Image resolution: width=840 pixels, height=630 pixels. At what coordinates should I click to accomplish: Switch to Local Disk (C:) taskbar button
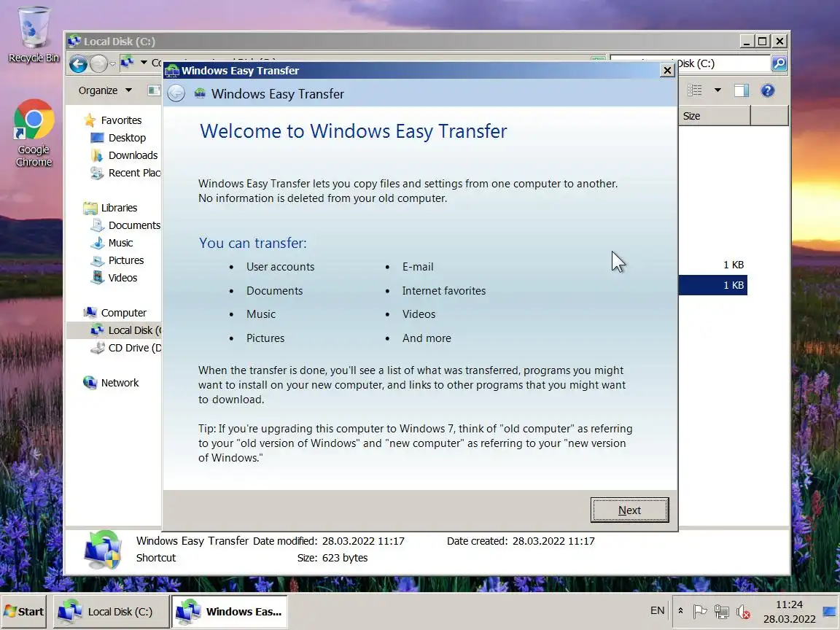(112, 611)
